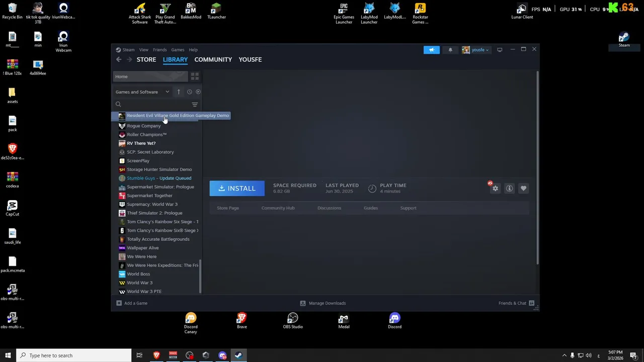Open the collections grid view icon
The height and width of the screenshot is (362, 644).
point(195,76)
